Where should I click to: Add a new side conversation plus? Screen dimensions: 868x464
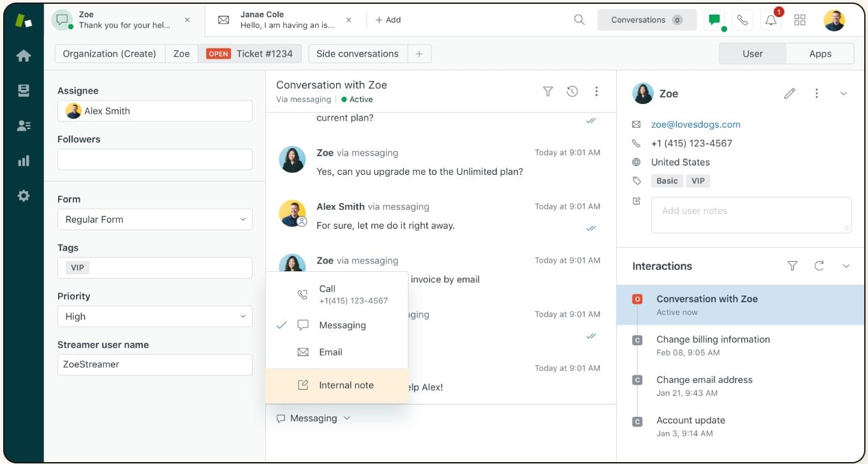(419, 54)
